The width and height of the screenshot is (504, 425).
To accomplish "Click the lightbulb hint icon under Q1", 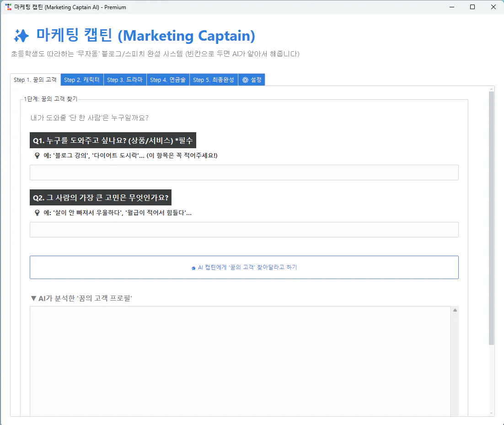I will click(x=37, y=156).
